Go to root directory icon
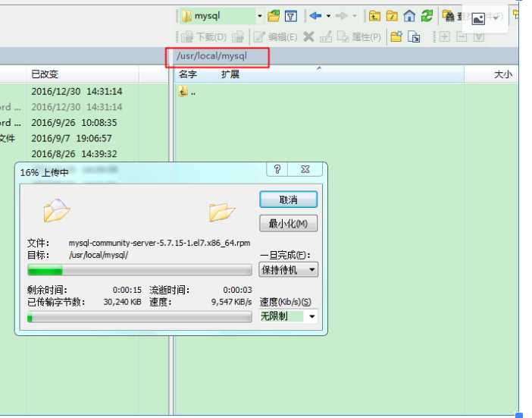 tap(392, 16)
